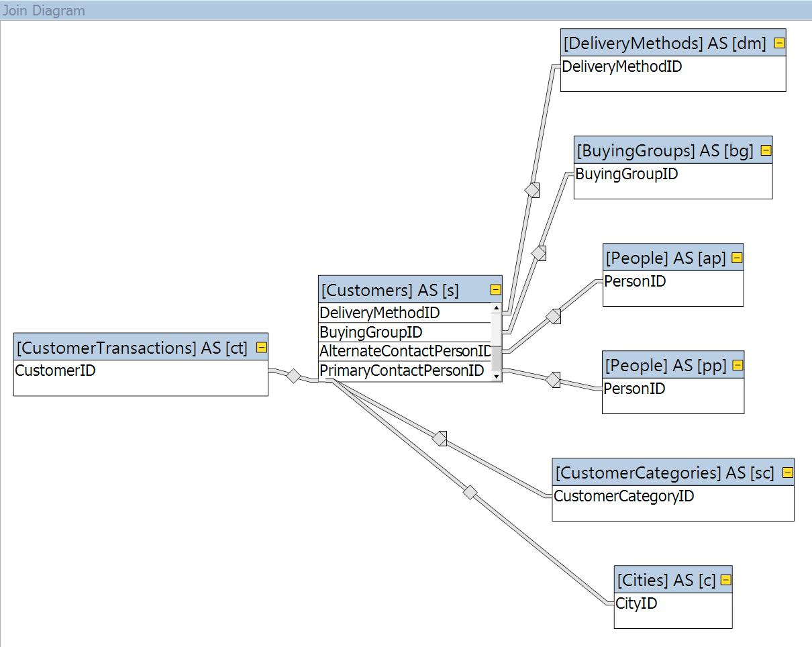812x647 pixels.
Task: Click the [BuyingGroups] AS [bg] title
Action: point(665,151)
